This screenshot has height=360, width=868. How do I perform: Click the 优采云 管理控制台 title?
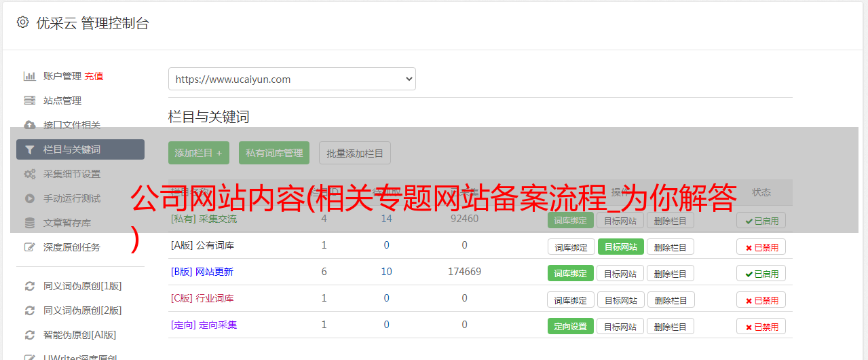[x=92, y=23]
